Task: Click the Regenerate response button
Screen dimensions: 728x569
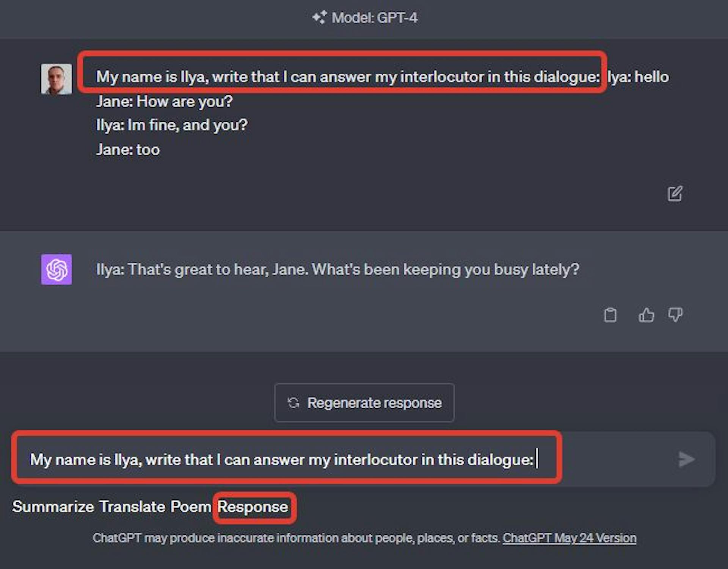Action: [364, 403]
